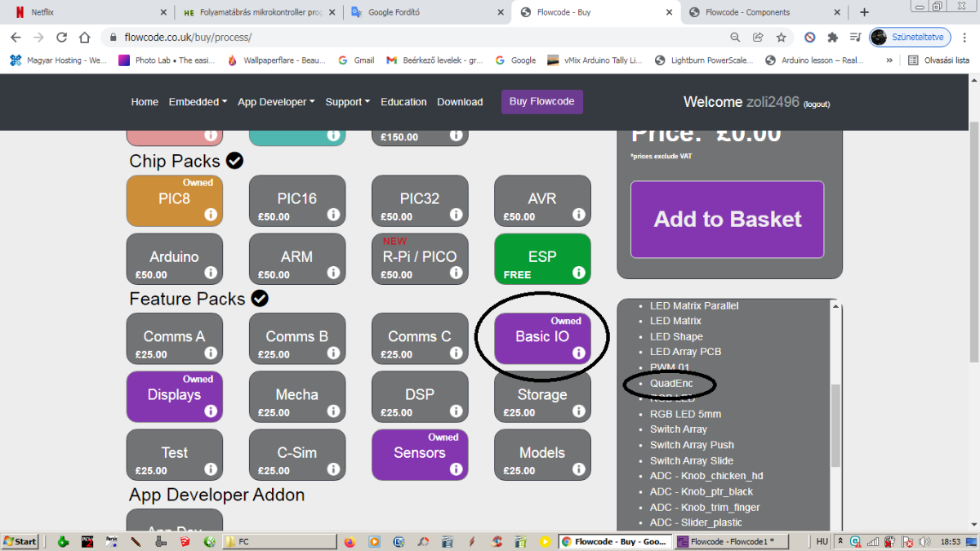Toggle the PIC32 chip pack selection
Screen dimensions: 980x551
tap(420, 201)
